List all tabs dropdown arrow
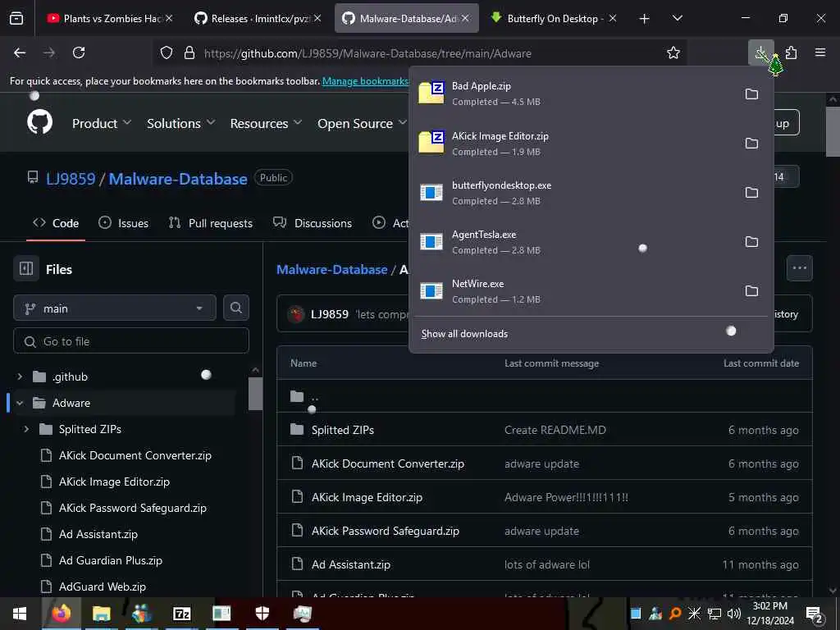This screenshot has height=630, width=840. (x=677, y=18)
